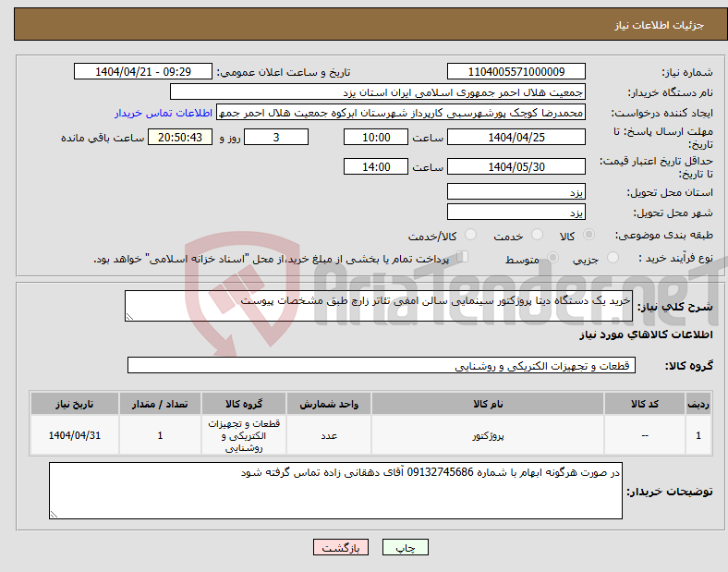Click the price validity time 14:00

(x=376, y=166)
